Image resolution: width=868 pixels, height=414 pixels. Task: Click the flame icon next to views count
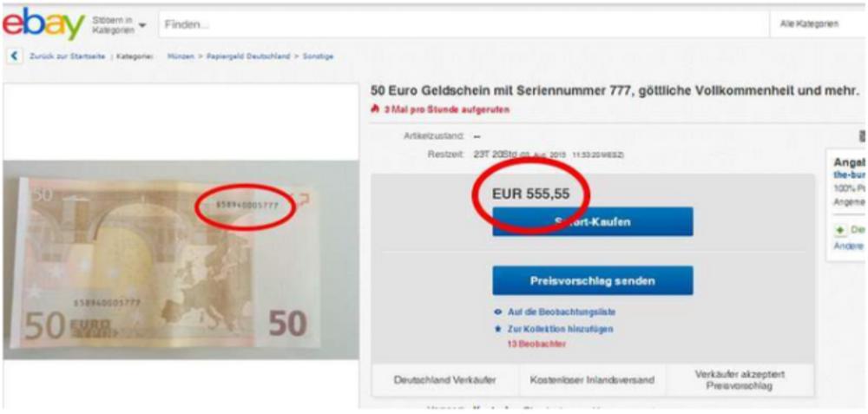375,109
